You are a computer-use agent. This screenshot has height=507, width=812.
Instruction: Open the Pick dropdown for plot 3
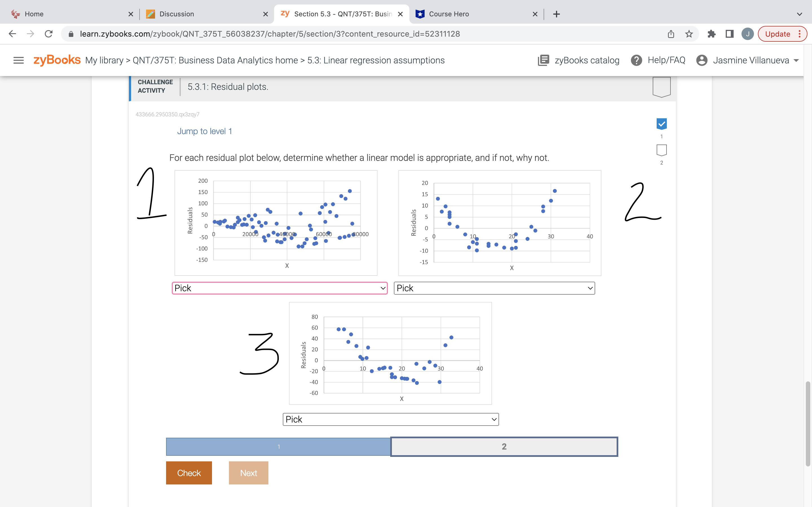pos(390,419)
